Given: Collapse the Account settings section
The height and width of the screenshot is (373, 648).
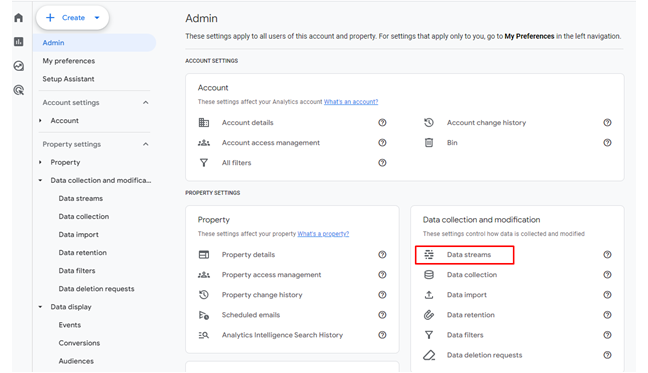Looking at the screenshot, I should [145, 102].
